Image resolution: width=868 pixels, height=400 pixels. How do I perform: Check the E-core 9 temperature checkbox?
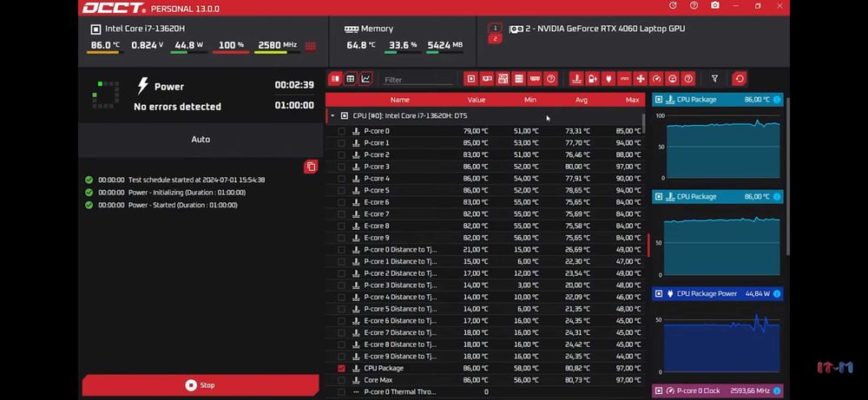pos(341,238)
